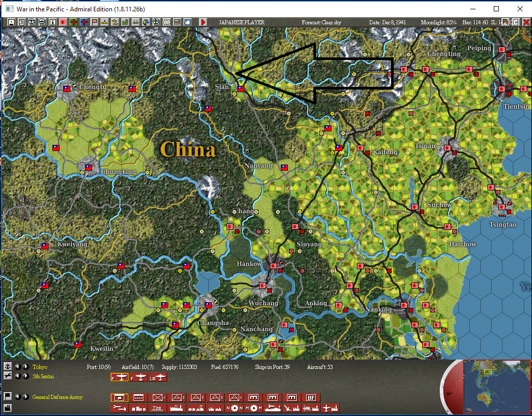The image size is (532, 416).
Task: Open the save game disk icon
Action: [x=11, y=22]
